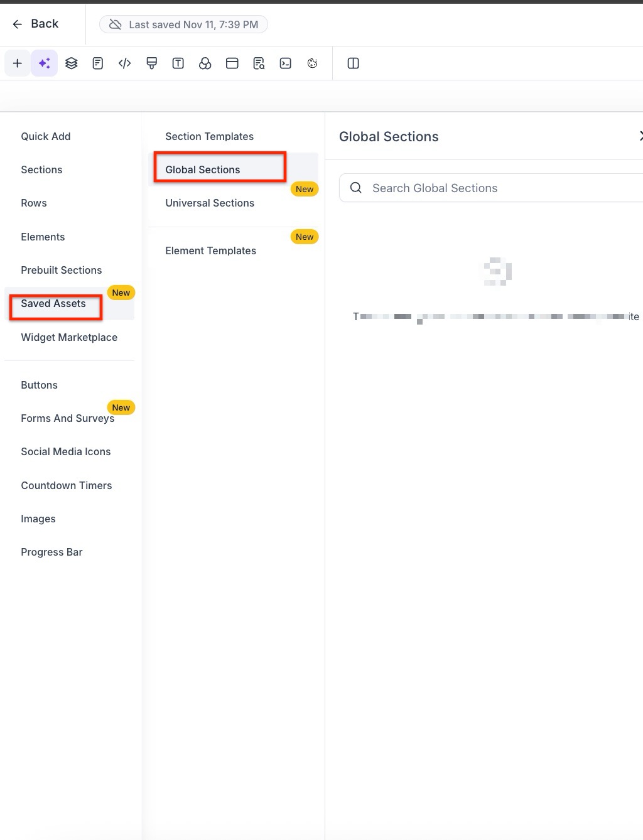Viewport: 643px width, 840px height.
Task: Select the paint brush styles icon
Action: coord(151,63)
